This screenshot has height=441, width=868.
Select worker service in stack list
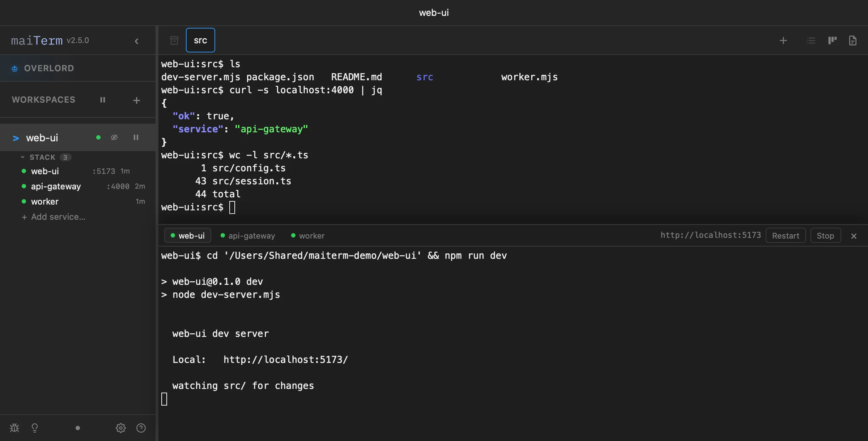78,201
